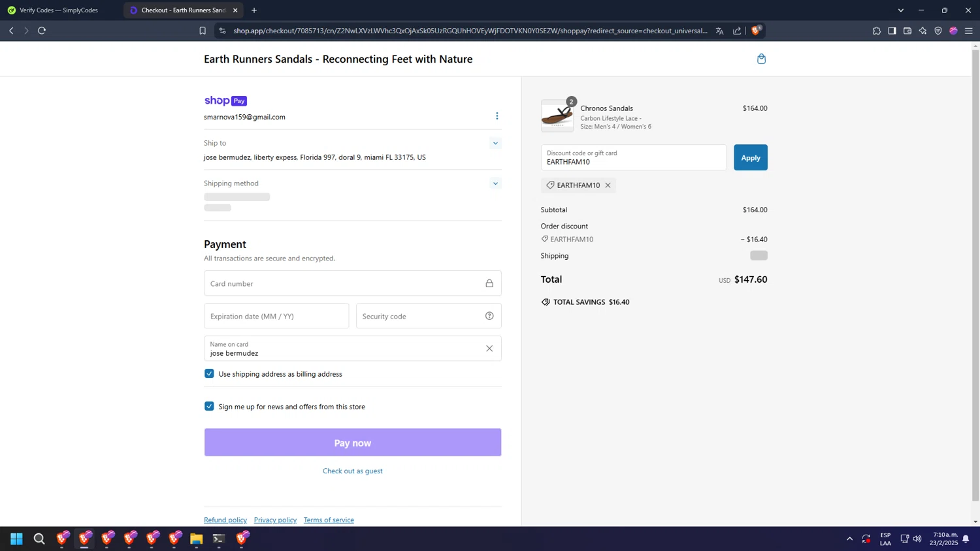Click the browser address bar URL
980x551 pixels.
coord(470,31)
